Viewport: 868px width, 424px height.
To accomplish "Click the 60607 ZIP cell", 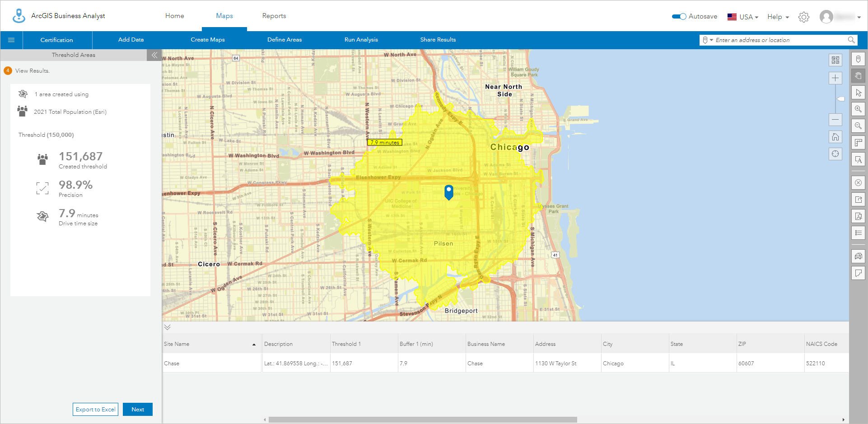I will [770, 363].
